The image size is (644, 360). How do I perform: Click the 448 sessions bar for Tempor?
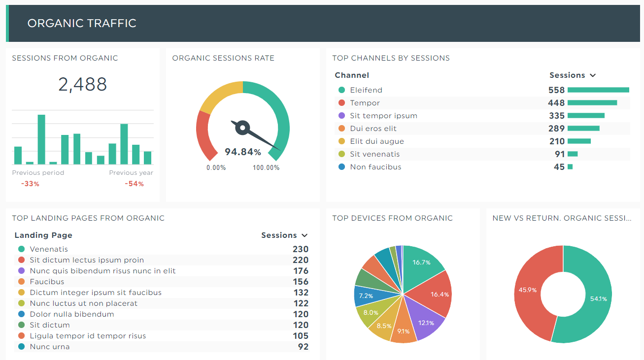tap(592, 103)
